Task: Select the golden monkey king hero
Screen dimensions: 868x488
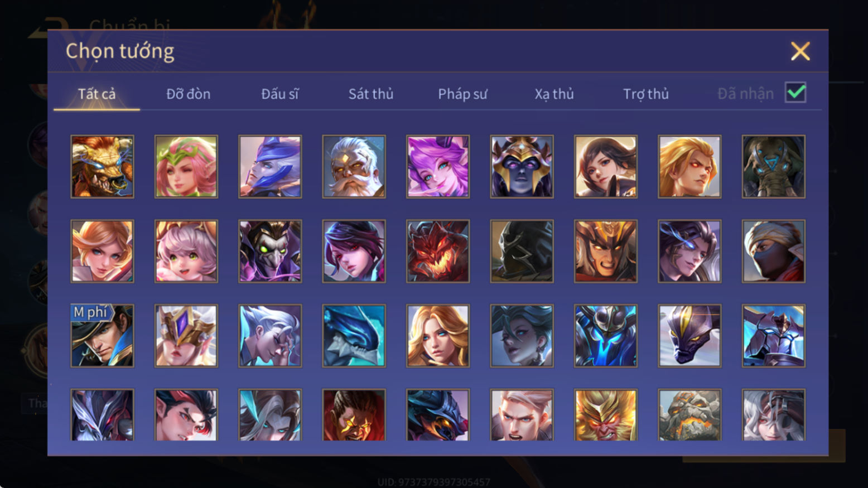Action: (605, 415)
